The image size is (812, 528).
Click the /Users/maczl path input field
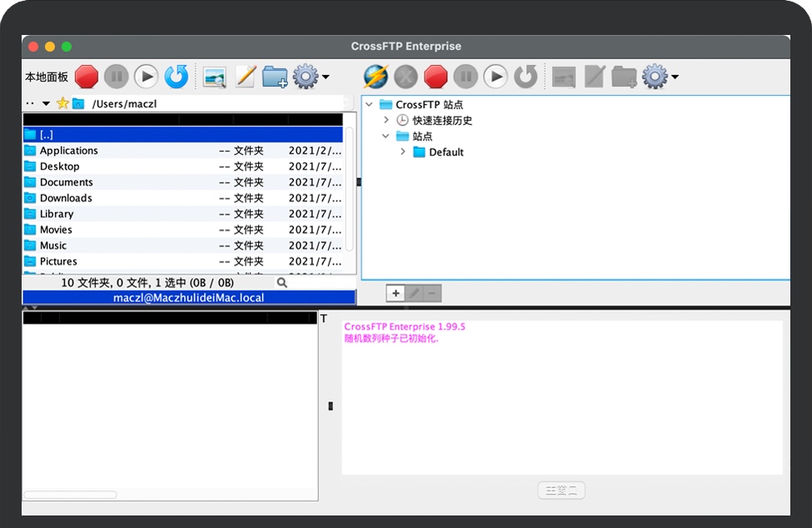coord(167,103)
